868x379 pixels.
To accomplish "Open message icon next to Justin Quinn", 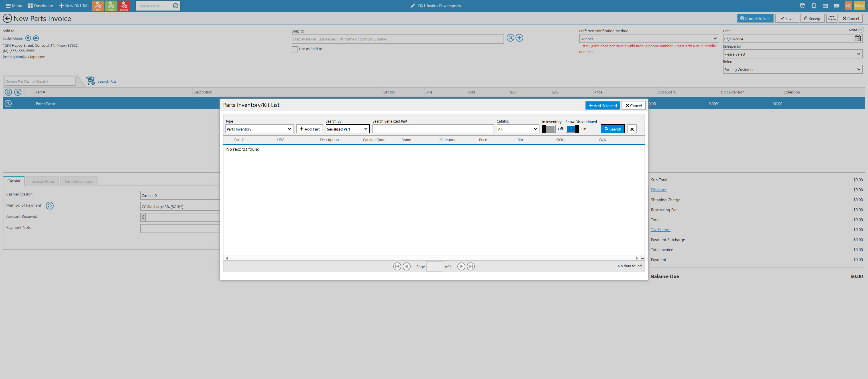I will [36, 38].
